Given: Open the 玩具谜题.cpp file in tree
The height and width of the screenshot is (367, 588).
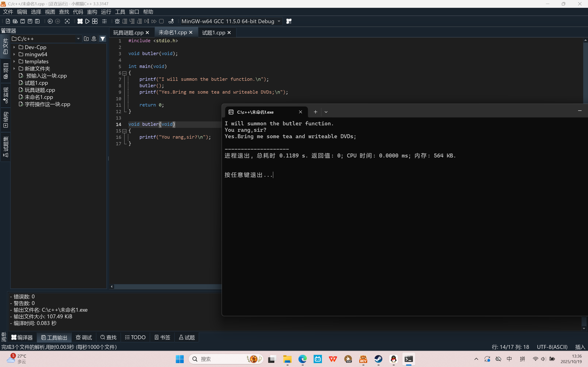Looking at the screenshot, I should [x=40, y=90].
